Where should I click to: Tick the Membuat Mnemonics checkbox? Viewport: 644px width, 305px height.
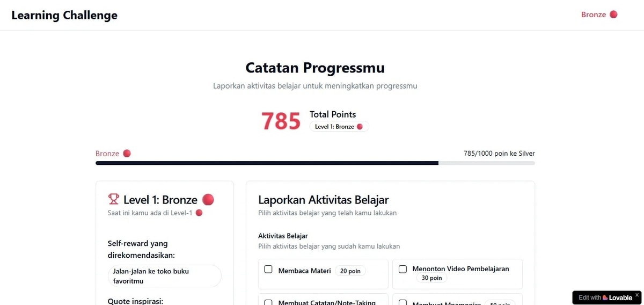402,303
